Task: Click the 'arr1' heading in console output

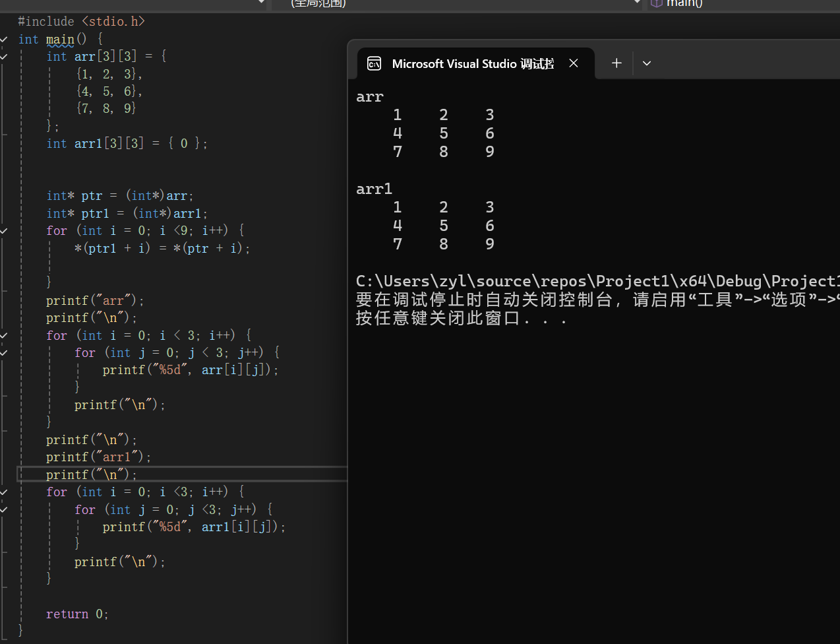Action: (374, 189)
